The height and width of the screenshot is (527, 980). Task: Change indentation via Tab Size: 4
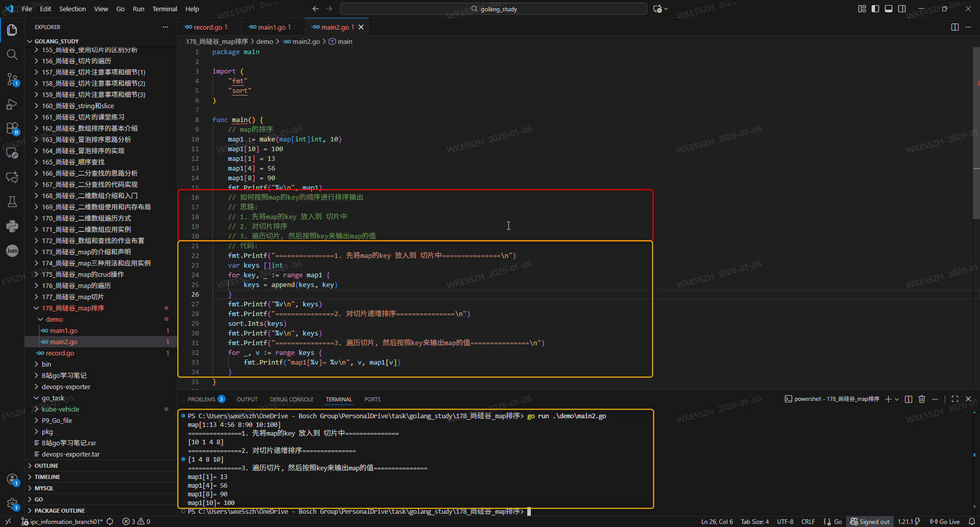(755, 521)
